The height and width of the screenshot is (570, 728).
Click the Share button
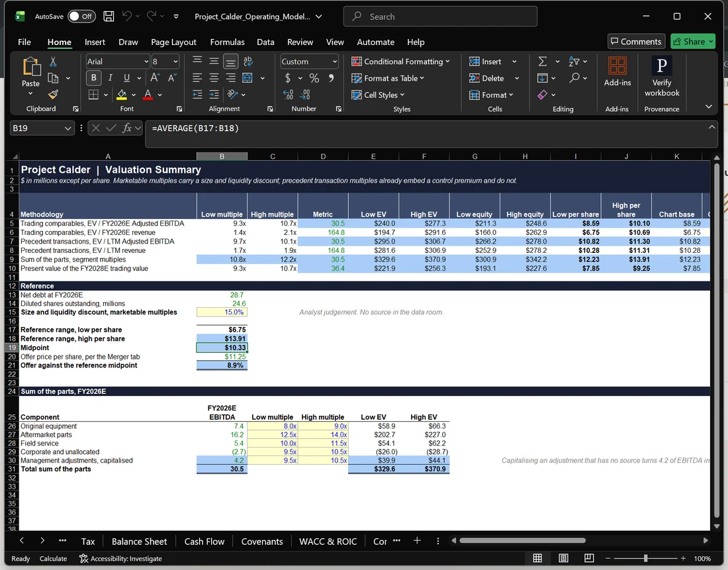[x=693, y=41]
